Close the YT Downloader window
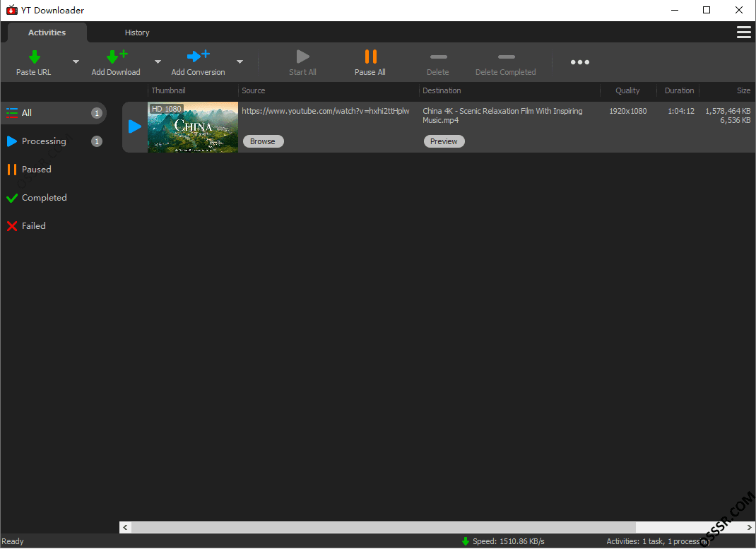756x549 pixels. [x=738, y=10]
